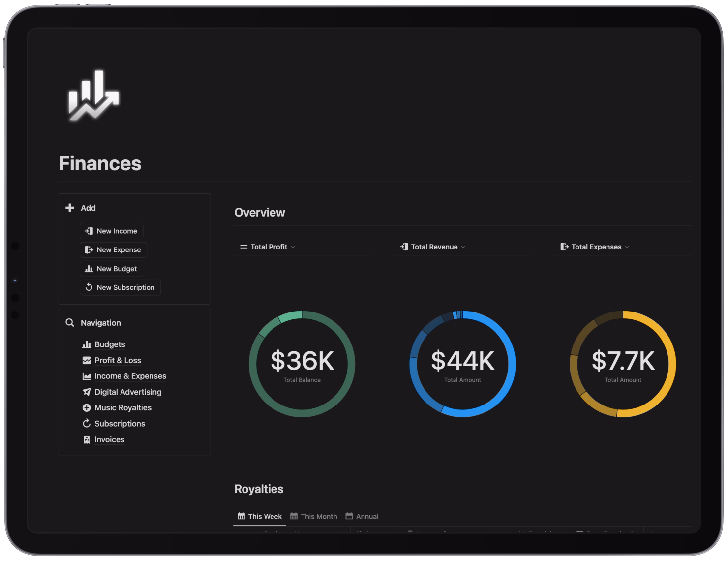Image resolution: width=728 pixels, height=561 pixels.
Task: Click the Subscriptions refresh icon
Action: [87, 424]
